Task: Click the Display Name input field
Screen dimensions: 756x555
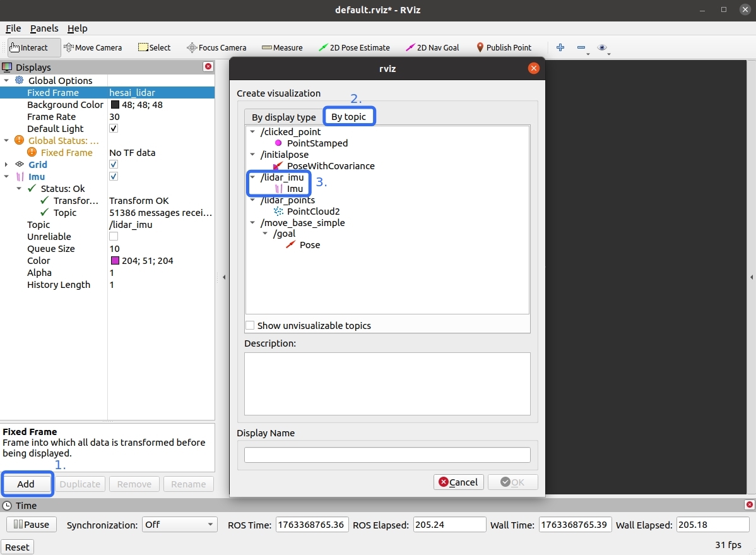Action: pyautogui.click(x=387, y=454)
